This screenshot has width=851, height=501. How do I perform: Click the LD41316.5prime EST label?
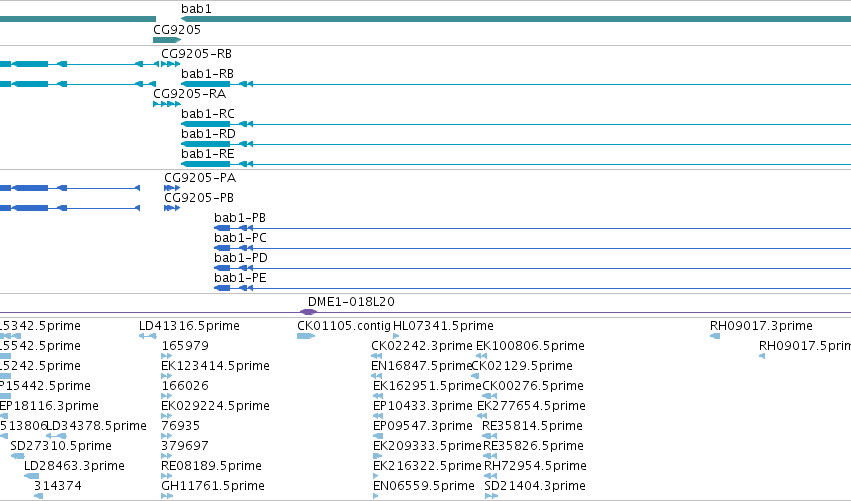pos(189,326)
